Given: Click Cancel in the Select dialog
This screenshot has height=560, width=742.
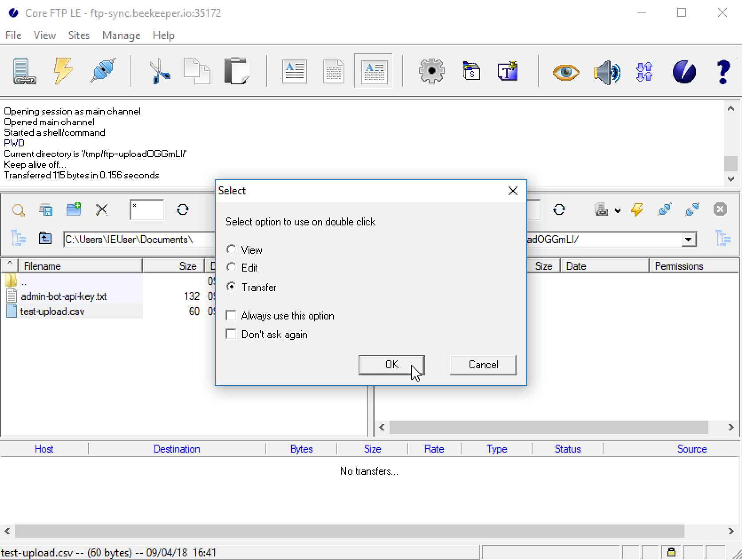Looking at the screenshot, I should (x=483, y=365).
